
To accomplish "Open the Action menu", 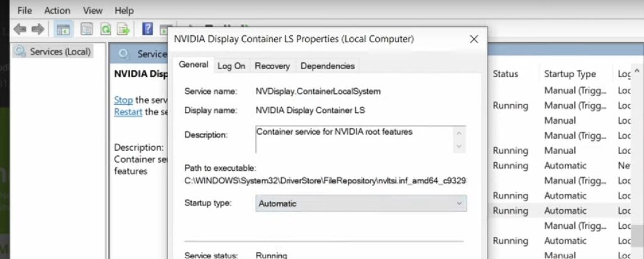I will coord(57,10).
